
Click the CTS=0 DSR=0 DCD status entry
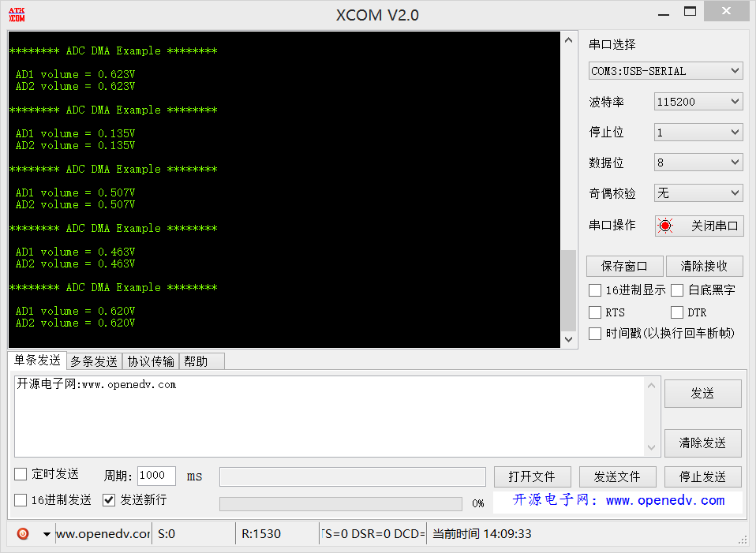point(373,534)
